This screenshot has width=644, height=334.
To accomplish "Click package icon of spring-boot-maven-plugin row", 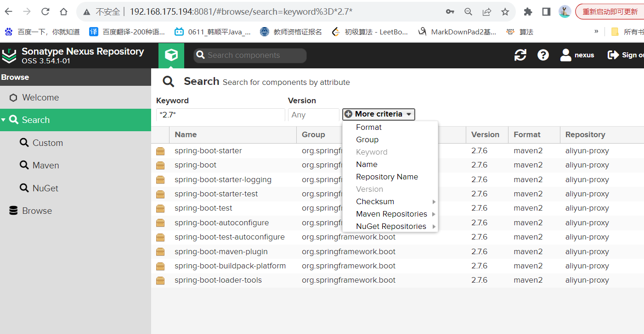I will 160,252.
